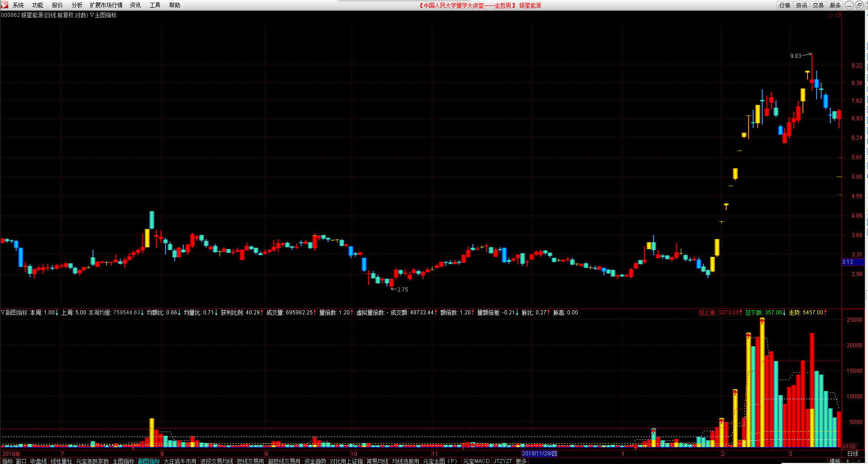Click the blue 3.13 current price tag
This screenshot has width=868, height=464.
point(853,262)
